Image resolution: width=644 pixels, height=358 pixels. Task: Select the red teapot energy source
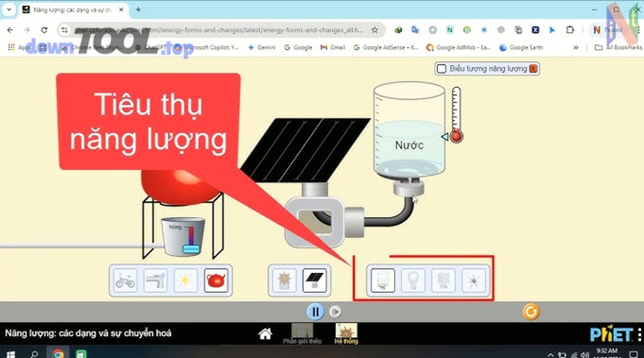[216, 281]
